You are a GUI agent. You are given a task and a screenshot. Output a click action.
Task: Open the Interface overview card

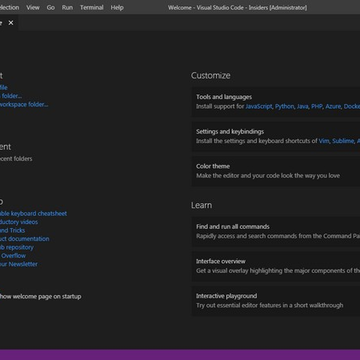click(276, 266)
